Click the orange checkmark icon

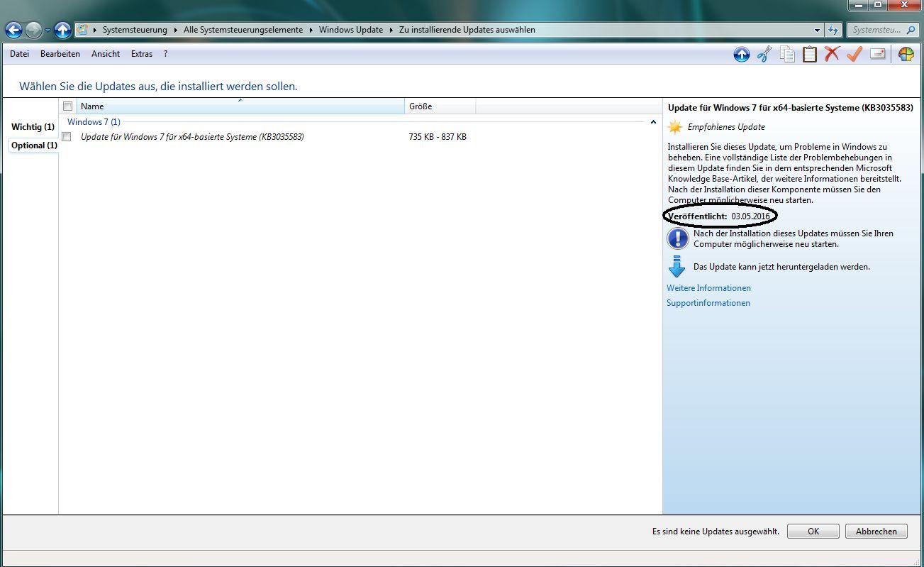[855, 54]
